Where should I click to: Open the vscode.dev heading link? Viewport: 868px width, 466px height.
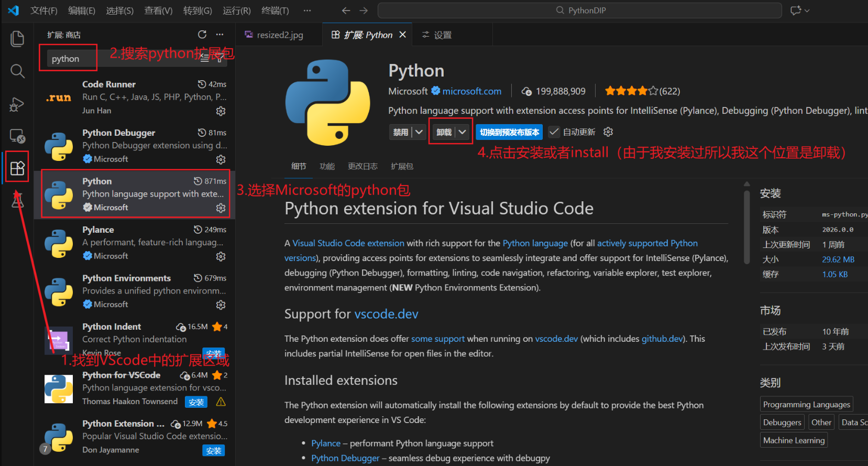point(386,314)
